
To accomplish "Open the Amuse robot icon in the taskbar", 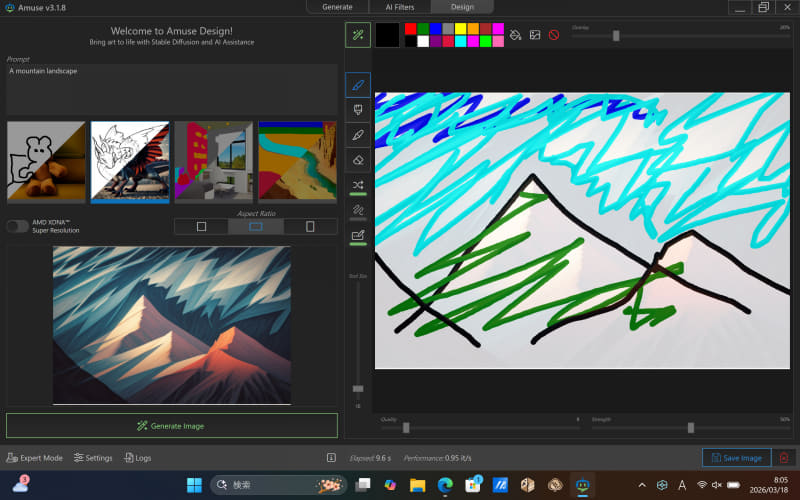I will 583,485.
